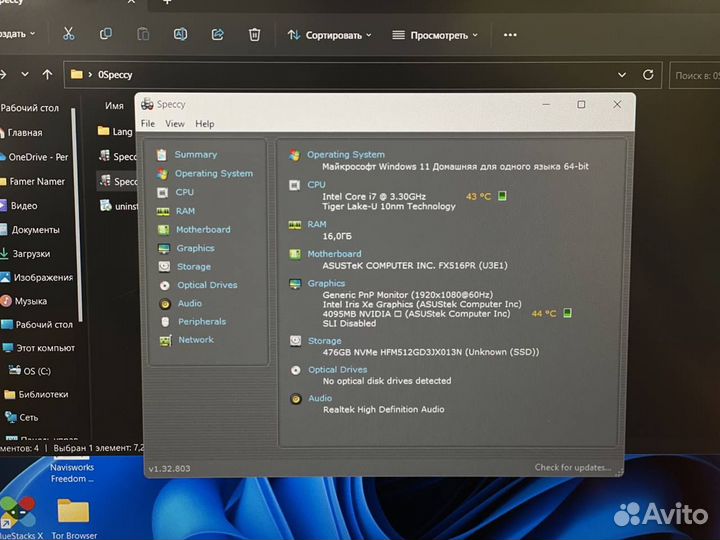720x540 pixels.
Task: Open the Сортировать sort dropdown
Action: tap(330, 35)
